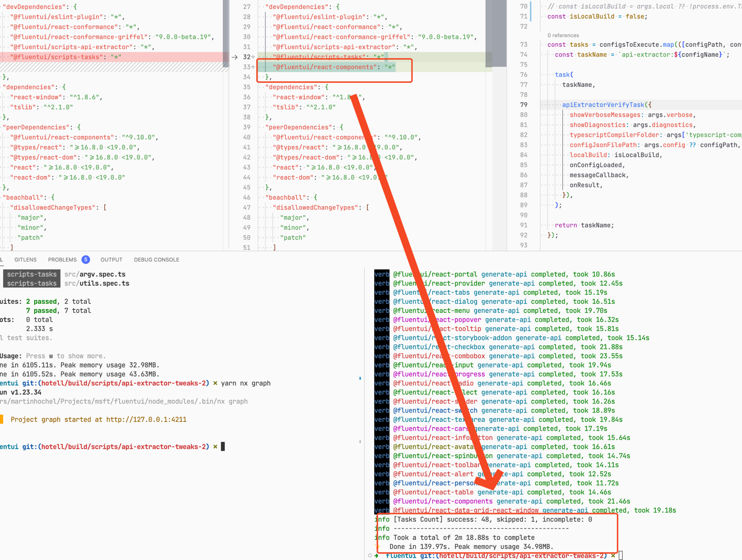Click 'apiExtractorVerifyTask({' on line 79
Screen dimensions: 742x560
pyautogui.click(x=606, y=105)
